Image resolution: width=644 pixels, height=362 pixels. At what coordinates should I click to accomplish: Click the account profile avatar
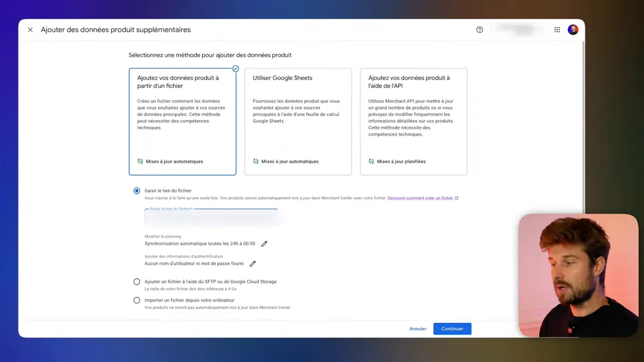[573, 30]
